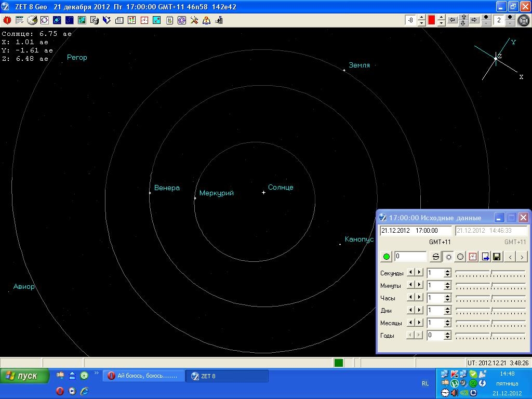Screen dimensions: 532x399
Task: Open the dark blue starry sky icon
Action: click(70, 20)
